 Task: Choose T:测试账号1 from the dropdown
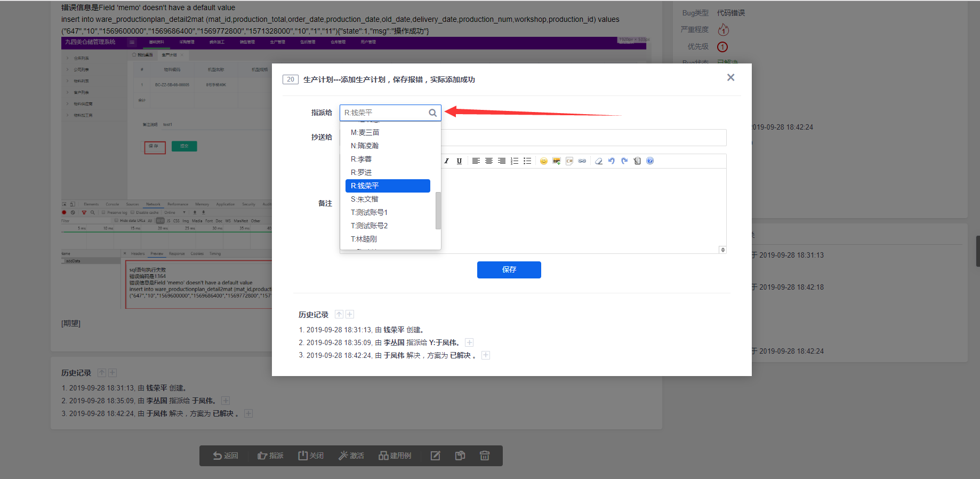369,212
